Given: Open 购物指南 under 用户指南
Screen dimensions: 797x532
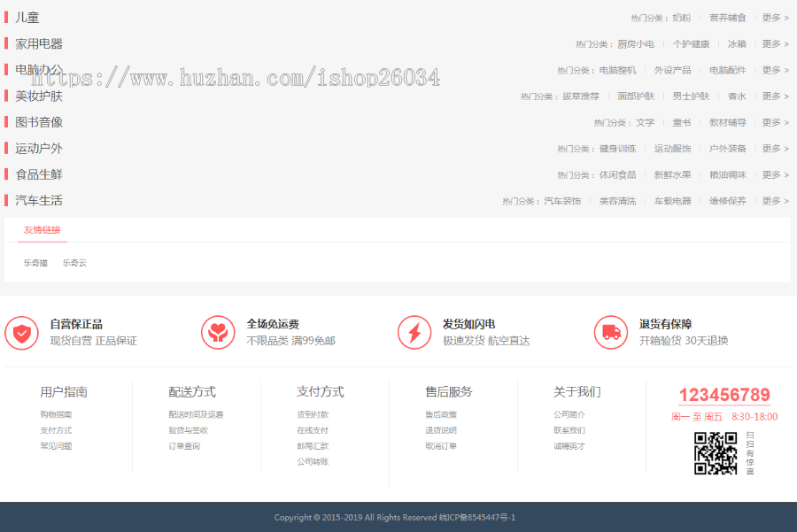Looking at the screenshot, I should [56, 414].
